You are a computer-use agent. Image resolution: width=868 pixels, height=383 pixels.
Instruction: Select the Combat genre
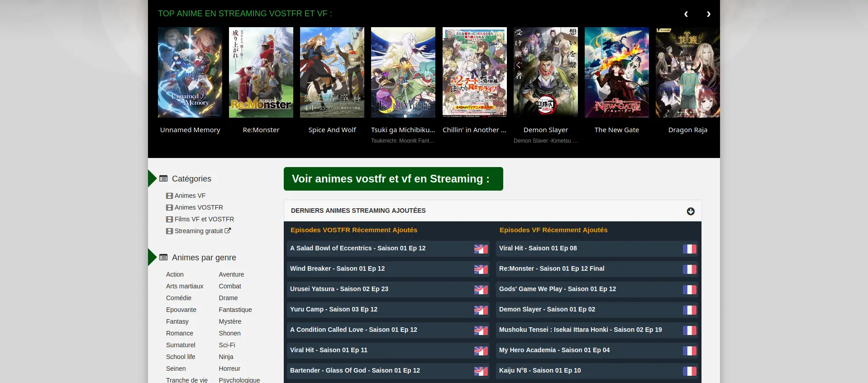pos(230,286)
